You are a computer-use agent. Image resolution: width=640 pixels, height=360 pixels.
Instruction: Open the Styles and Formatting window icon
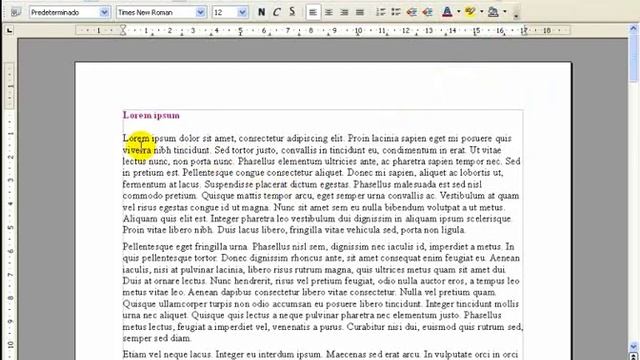[x=16, y=12]
